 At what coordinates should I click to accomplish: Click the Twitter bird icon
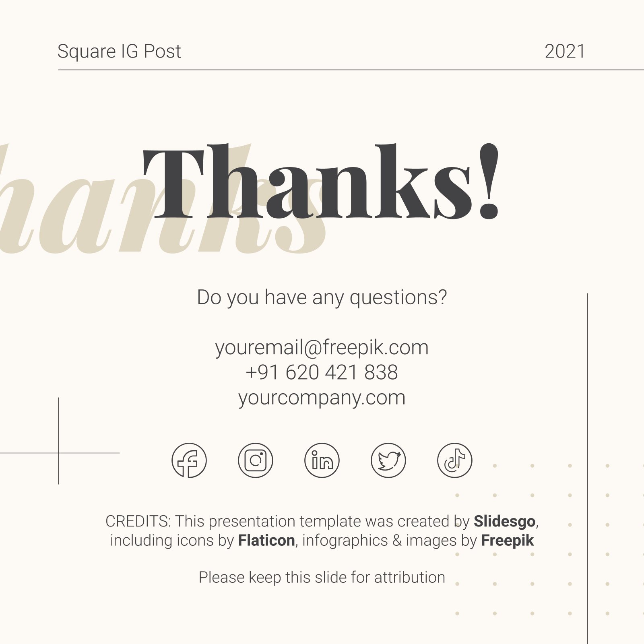388,460
